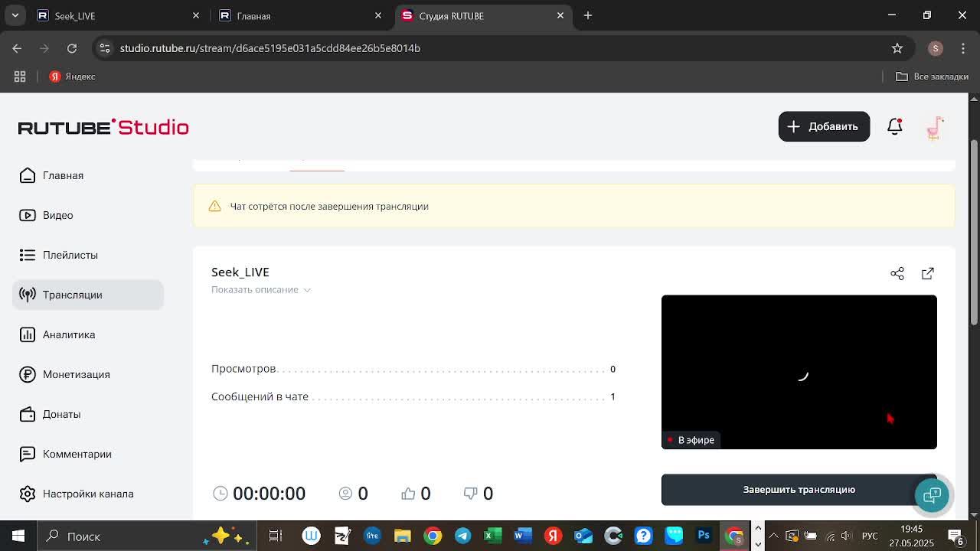The image size is (980, 551).
Task: Open the Яндекс bookmark
Action: [x=73, y=77]
